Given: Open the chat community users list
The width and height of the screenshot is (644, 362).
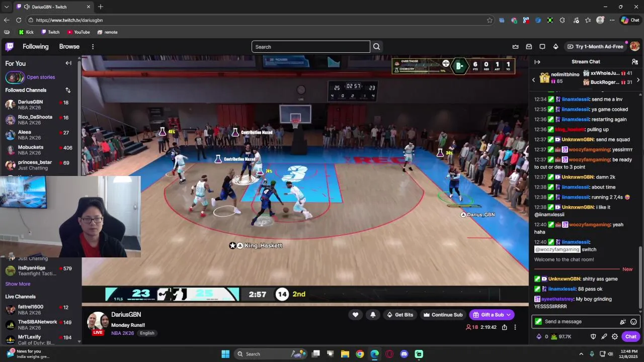Looking at the screenshot, I should (635, 62).
